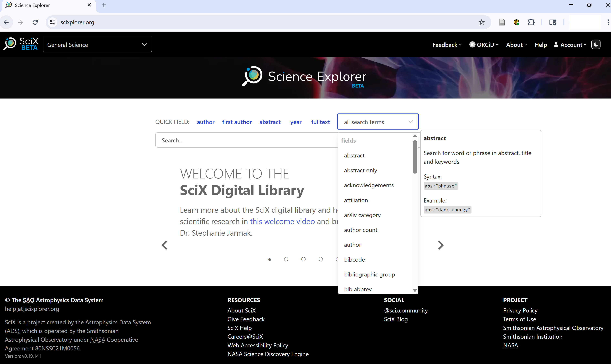Go to previous carousel slide arrow

[x=165, y=245]
